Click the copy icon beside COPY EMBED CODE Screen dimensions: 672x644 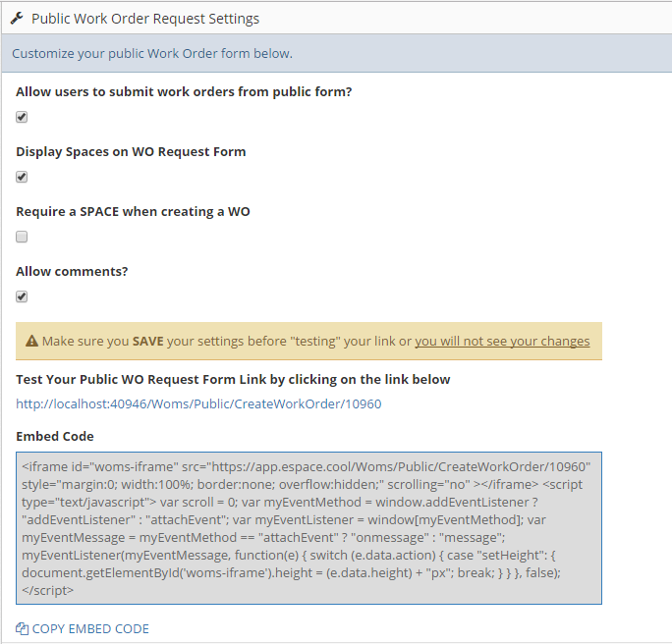[22, 628]
